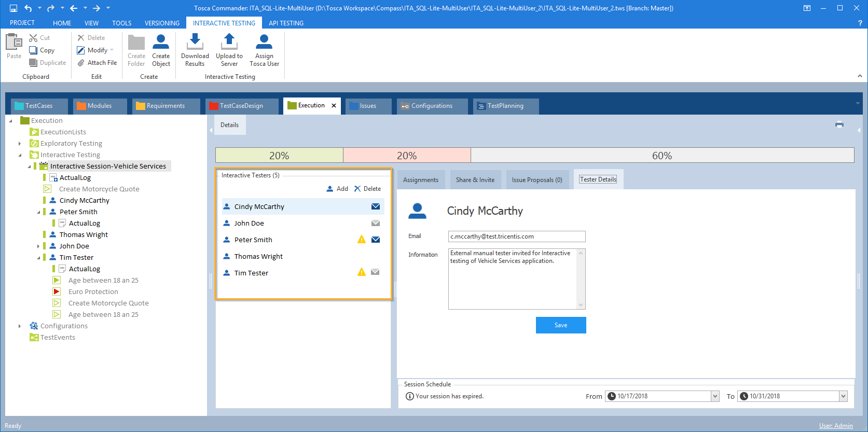Click Attach File in the ribbon
Image resolution: width=868 pixels, height=432 pixels.
tap(97, 63)
